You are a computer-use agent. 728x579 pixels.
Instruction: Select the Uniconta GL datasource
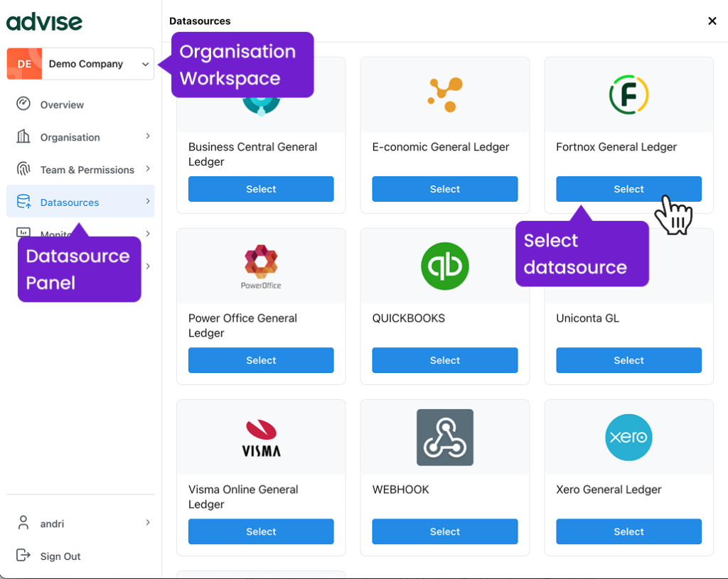pos(628,360)
